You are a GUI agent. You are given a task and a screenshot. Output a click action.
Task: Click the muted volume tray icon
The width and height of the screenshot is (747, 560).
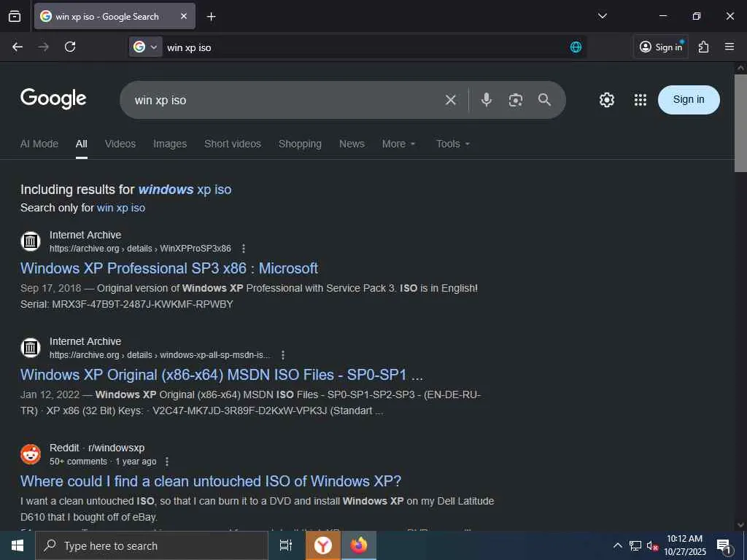click(x=652, y=546)
